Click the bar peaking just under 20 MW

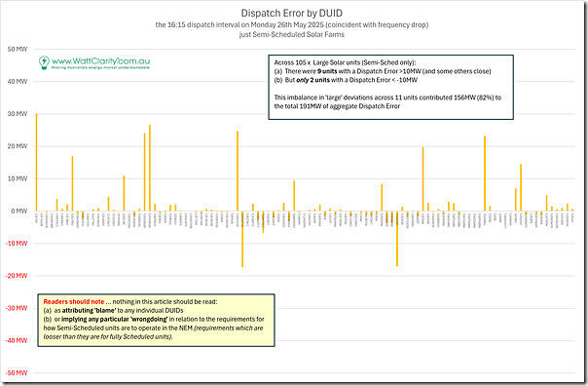pos(423,179)
